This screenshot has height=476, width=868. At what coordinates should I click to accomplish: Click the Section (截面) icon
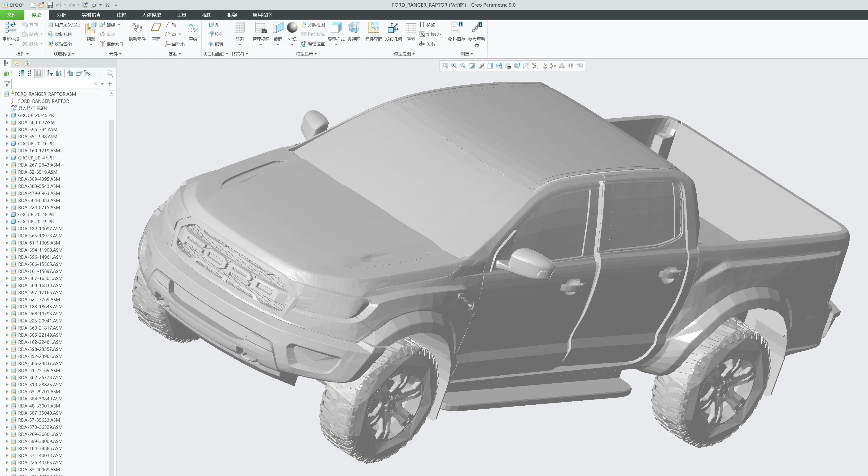[x=278, y=28]
